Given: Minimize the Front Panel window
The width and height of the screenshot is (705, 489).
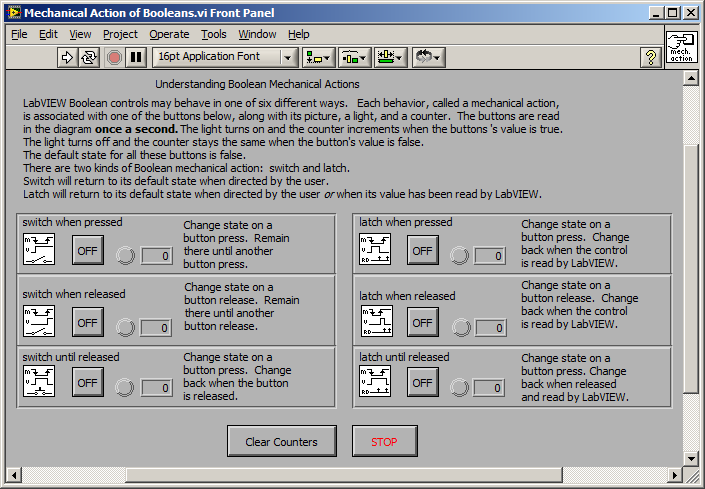Looking at the screenshot, I should [656, 13].
